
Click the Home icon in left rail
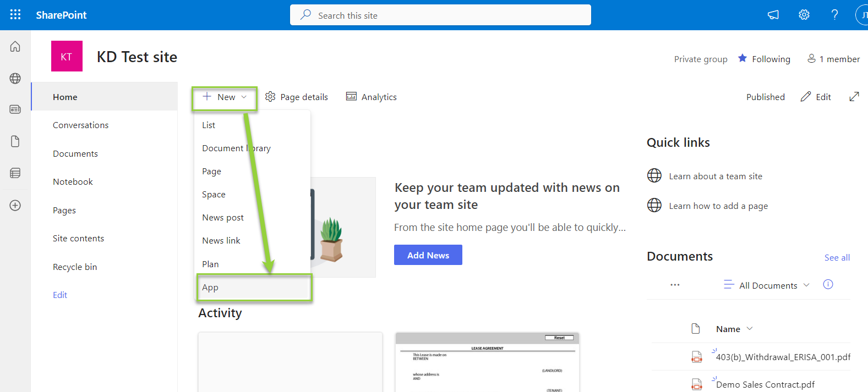pos(15,46)
